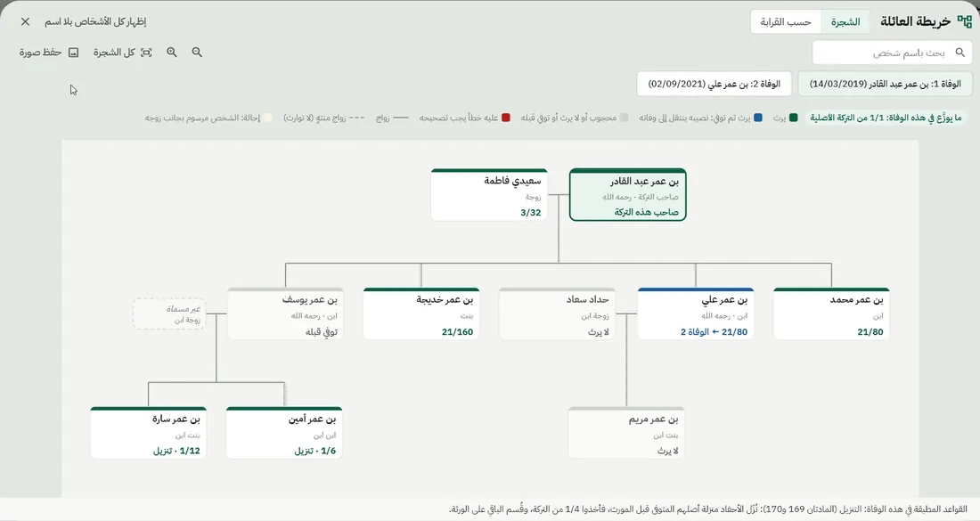Click the share text 1/12 · تنزيل

[177, 451]
